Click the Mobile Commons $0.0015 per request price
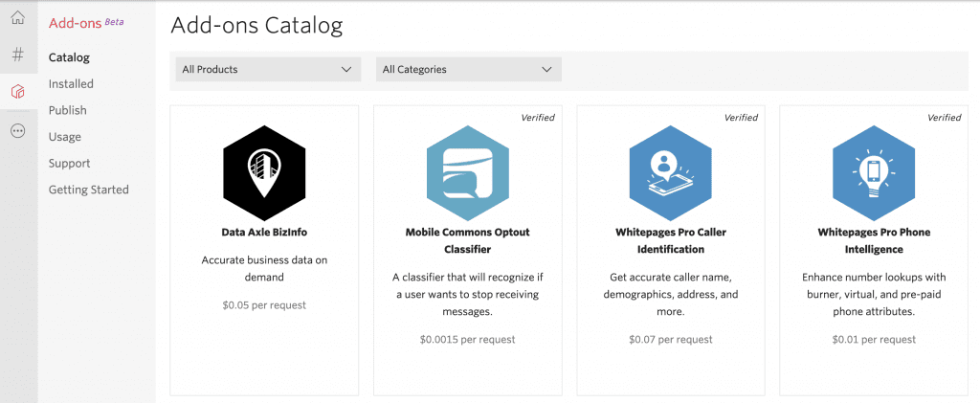Screen dimensions: 980x403 pyautogui.click(x=467, y=339)
